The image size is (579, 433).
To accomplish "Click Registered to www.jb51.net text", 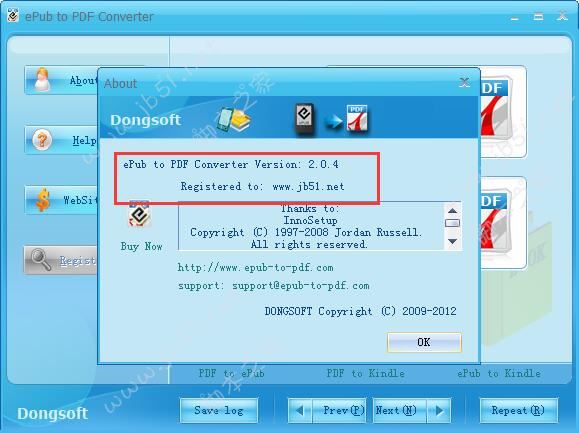I will click(x=262, y=186).
